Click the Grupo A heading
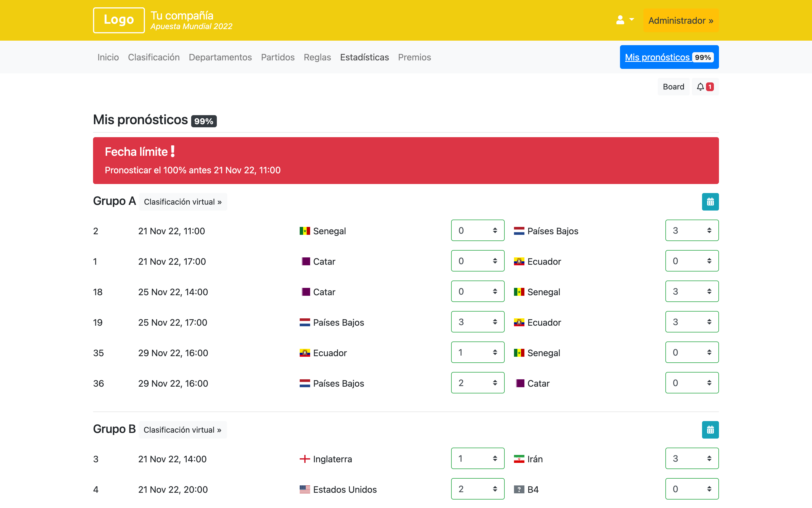The width and height of the screenshot is (812, 508). point(114,201)
